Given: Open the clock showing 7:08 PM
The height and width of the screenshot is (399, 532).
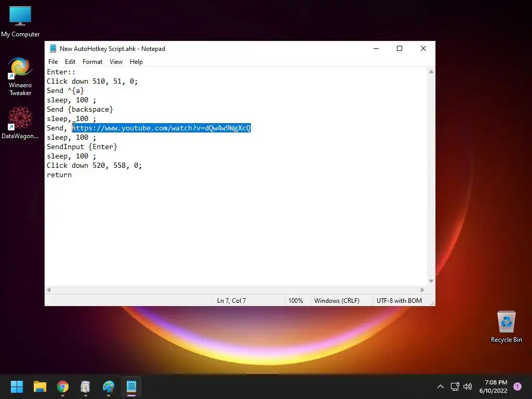Looking at the screenshot, I should coord(493,387).
